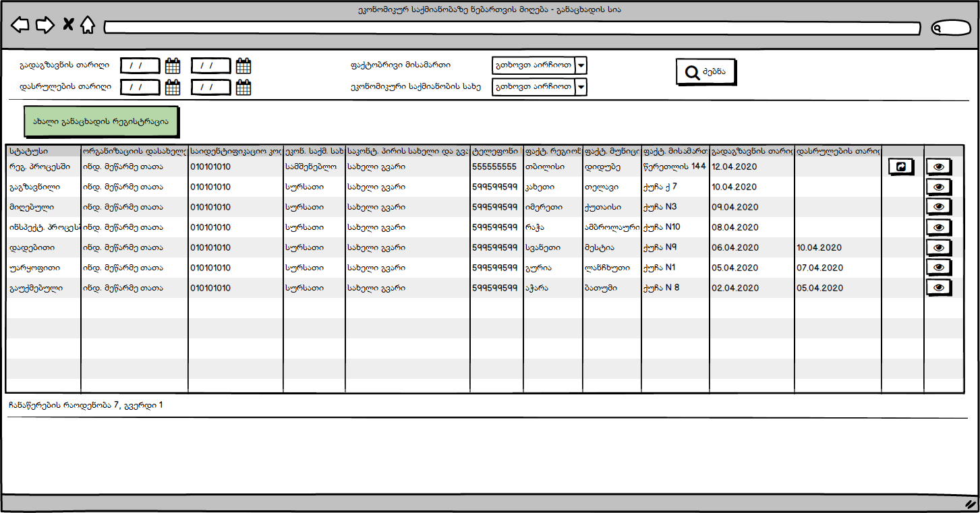The width and height of the screenshot is (980, 513).
Task: Open second calendar for დასრულების თარიღი
Action: click(243, 88)
